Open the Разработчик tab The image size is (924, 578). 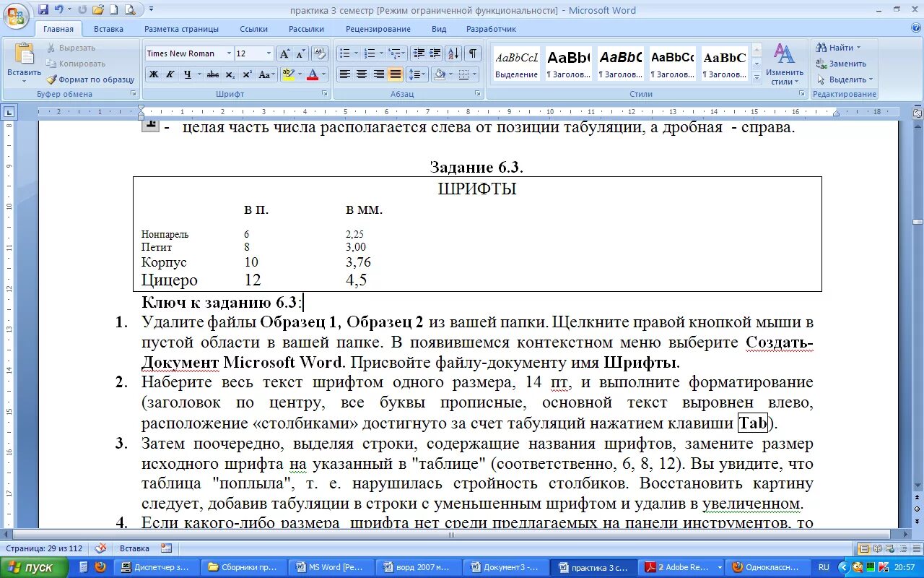(x=491, y=29)
